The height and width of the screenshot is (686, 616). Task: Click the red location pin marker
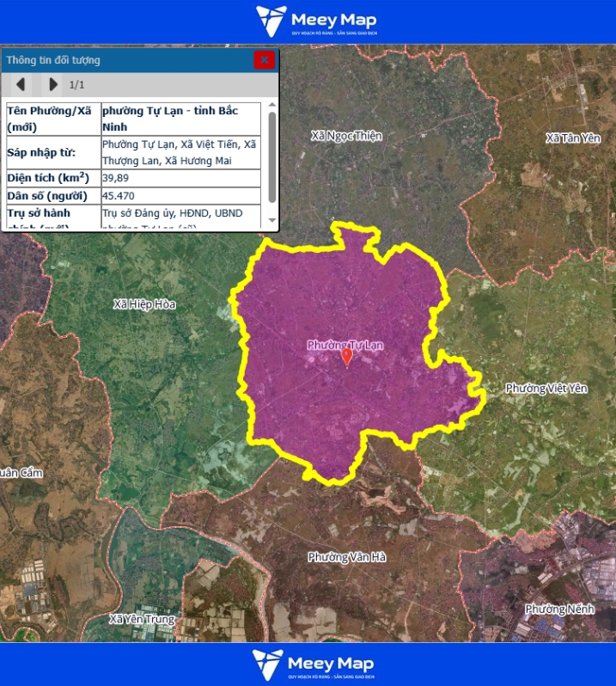347,358
